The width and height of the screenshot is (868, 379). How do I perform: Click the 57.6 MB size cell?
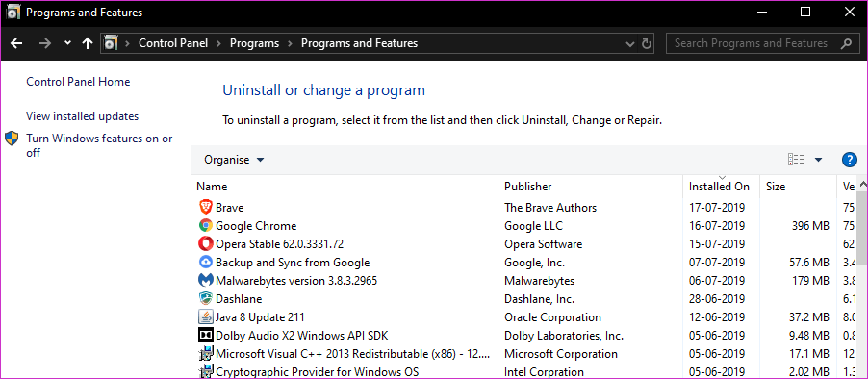(x=809, y=263)
